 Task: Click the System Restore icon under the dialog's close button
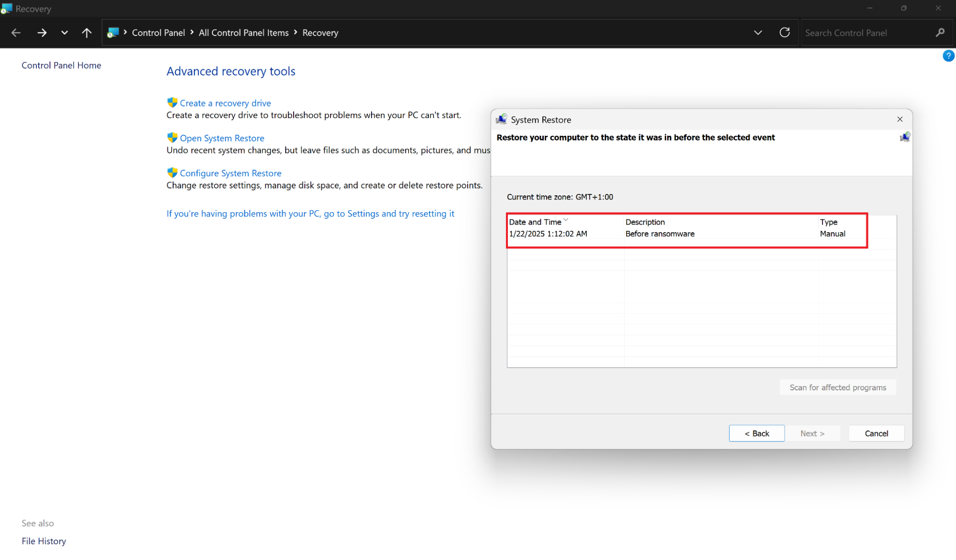coord(905,138)
